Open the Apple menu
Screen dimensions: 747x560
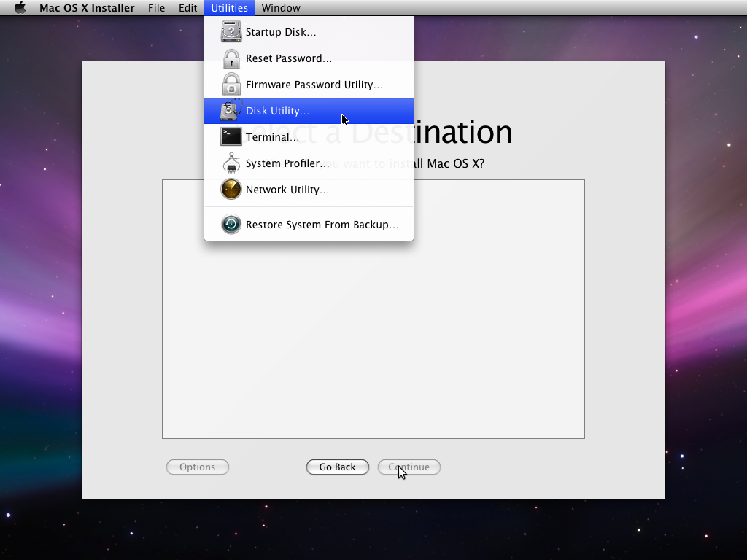coord(20,8)
